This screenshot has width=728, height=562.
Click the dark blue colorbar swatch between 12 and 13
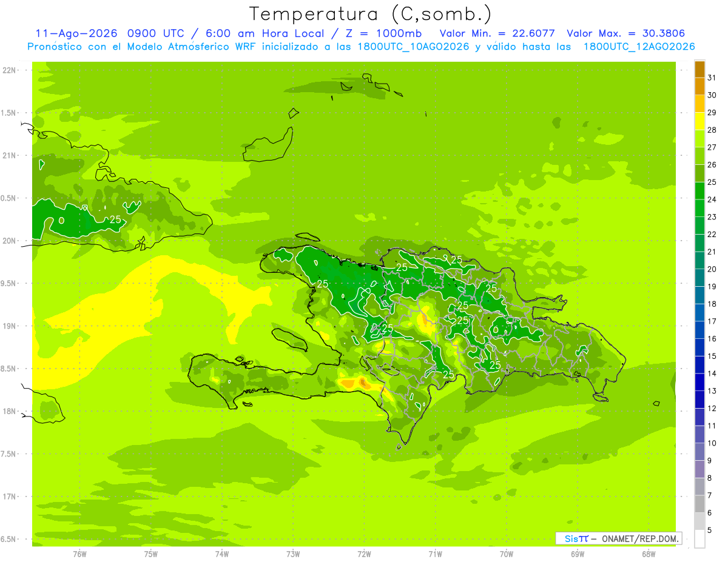[x=699, y=400]
